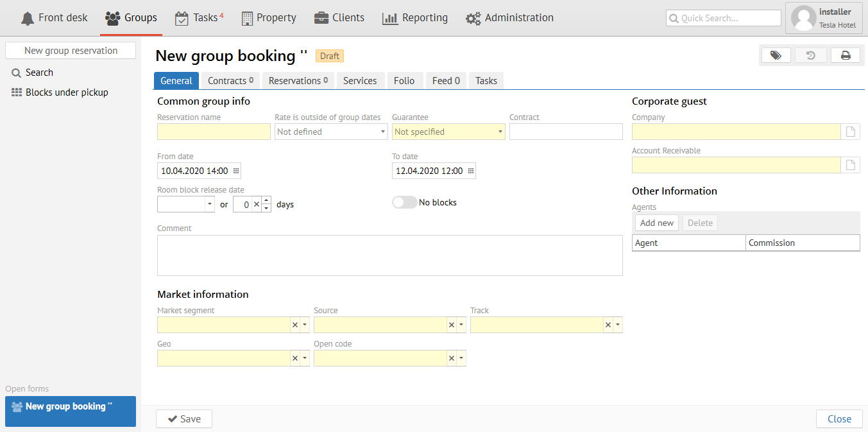Click the Company field document icon
The width and height of the screenshot is (868, 432).
pos(851,132)
